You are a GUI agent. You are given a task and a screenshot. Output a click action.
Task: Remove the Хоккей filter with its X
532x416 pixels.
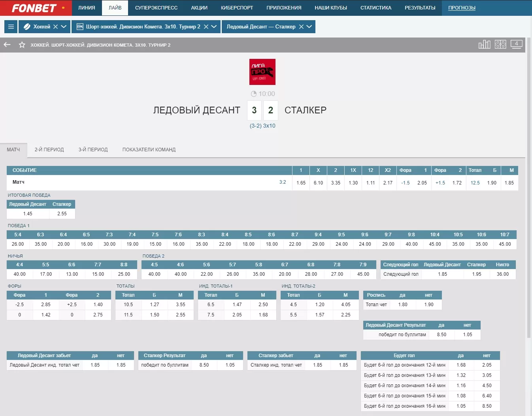pyautogui.click(x=56, y=27)
